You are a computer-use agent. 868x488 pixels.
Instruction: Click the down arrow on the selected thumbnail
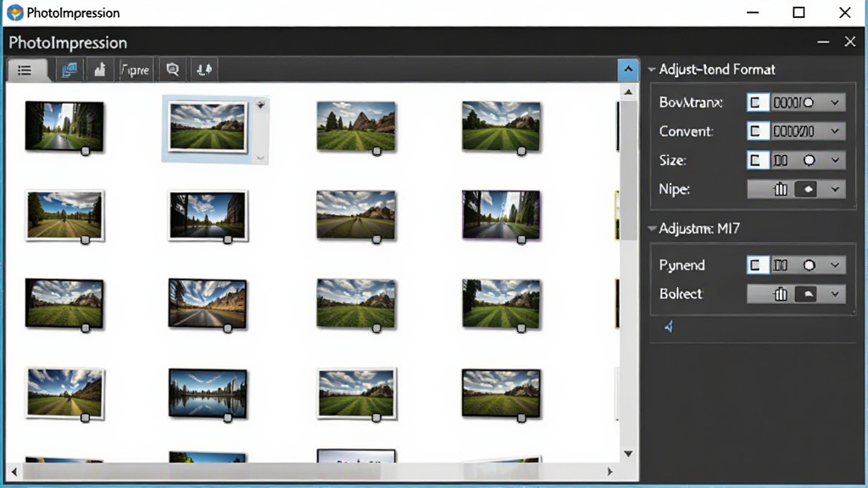[x=261, y=158]
